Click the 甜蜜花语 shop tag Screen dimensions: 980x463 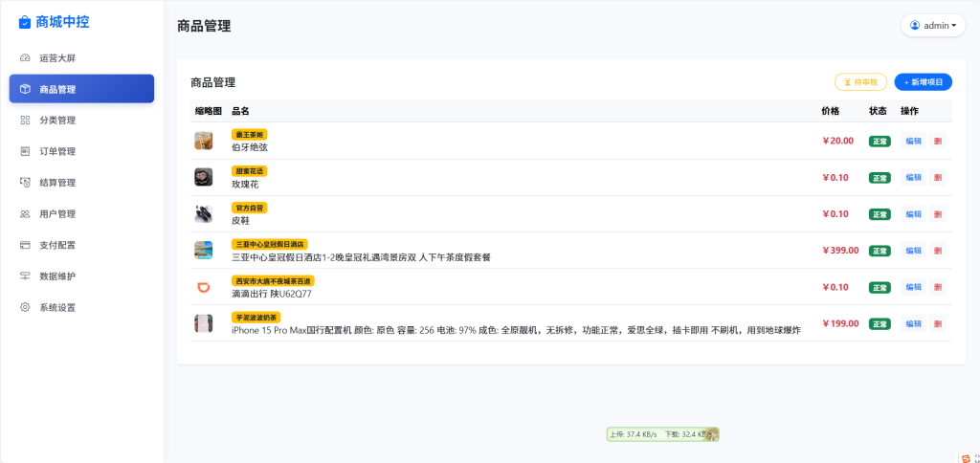[250, 170]
